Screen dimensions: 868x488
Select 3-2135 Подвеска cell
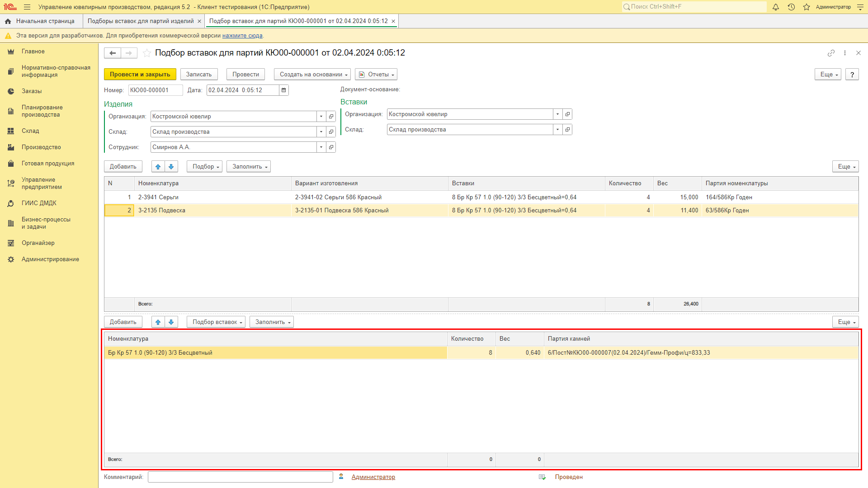point(213,211)
